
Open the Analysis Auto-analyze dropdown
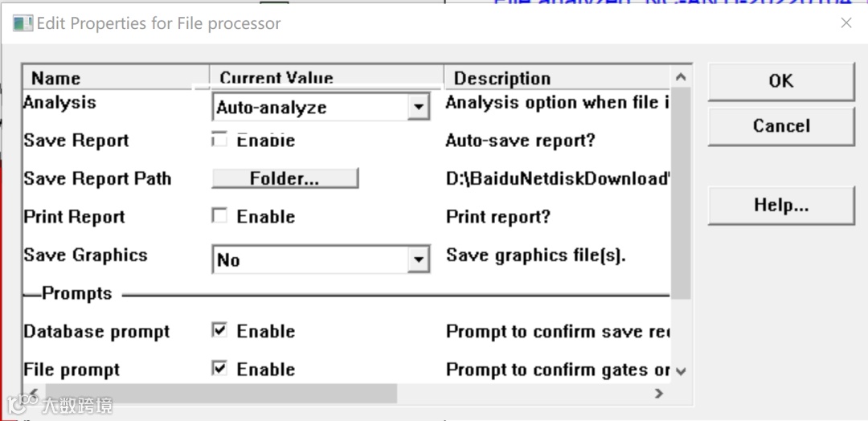[418, 107]
